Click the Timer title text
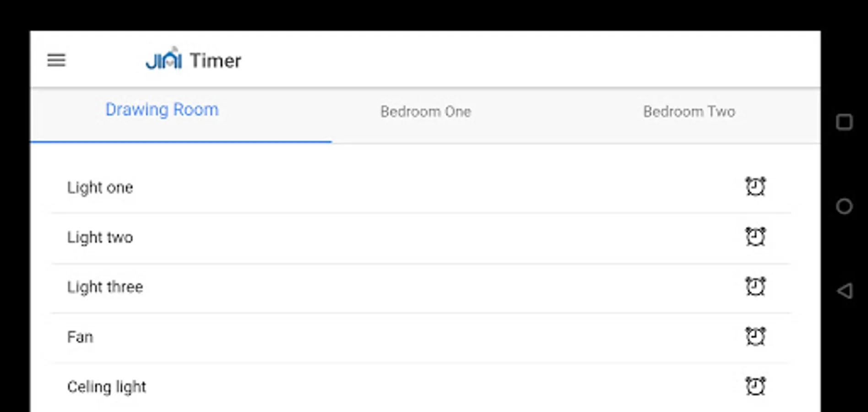 tap(215, 61)
